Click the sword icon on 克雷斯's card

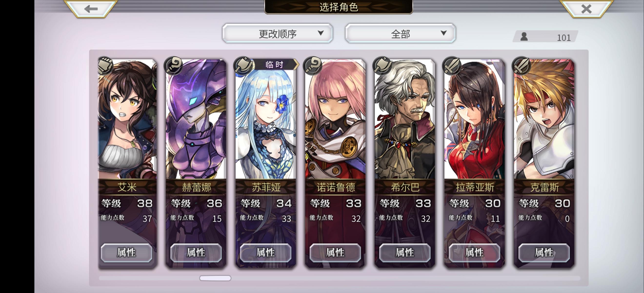pyautogui.click(x=521, y=65)
